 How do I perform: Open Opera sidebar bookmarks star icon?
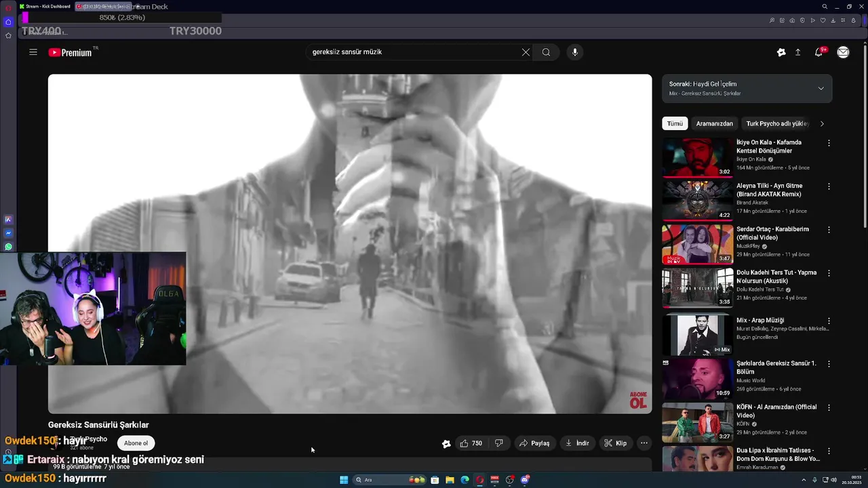[x=8, y=35]
